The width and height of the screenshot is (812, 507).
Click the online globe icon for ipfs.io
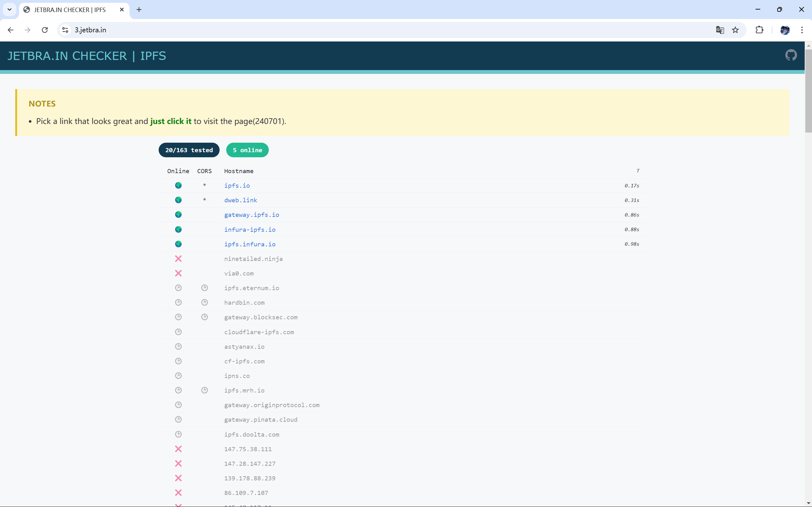pos(179,185)
